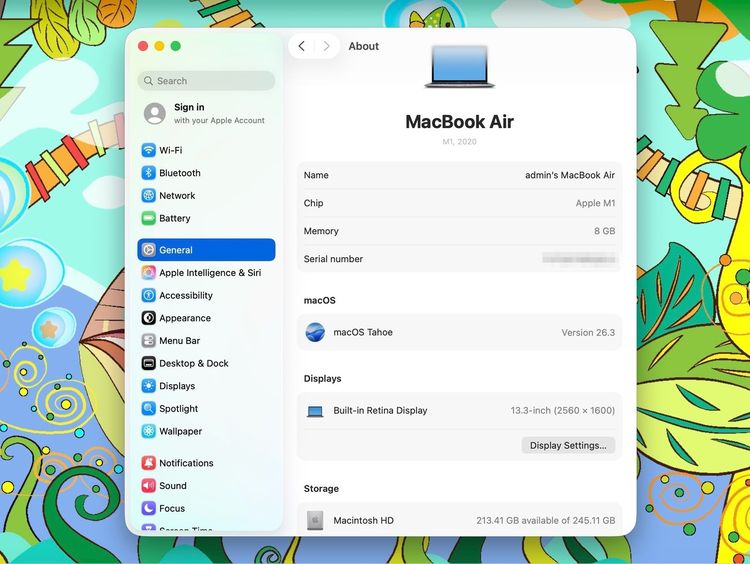
Task: Click the Desktop & Dock icon
Action: point(149,363)
